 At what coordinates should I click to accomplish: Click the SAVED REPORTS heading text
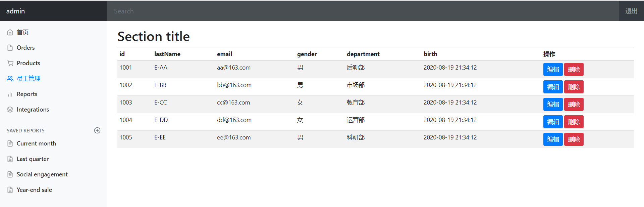tap(25, 131)
